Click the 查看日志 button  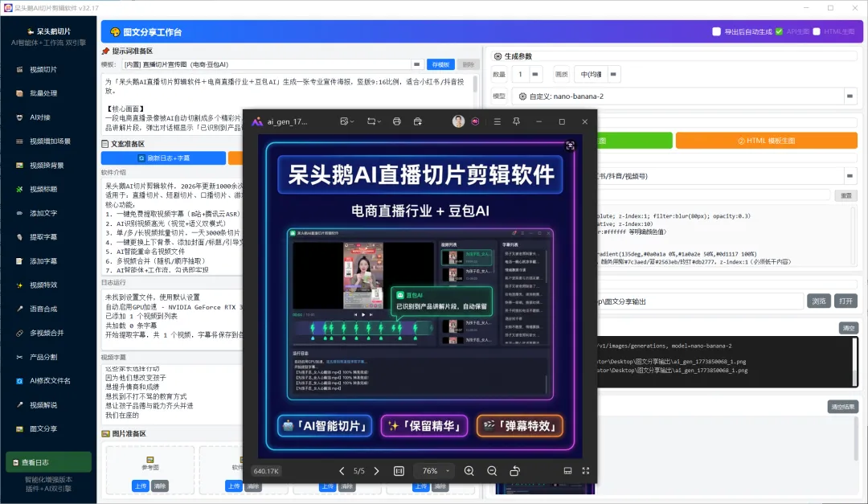point(49,462)
